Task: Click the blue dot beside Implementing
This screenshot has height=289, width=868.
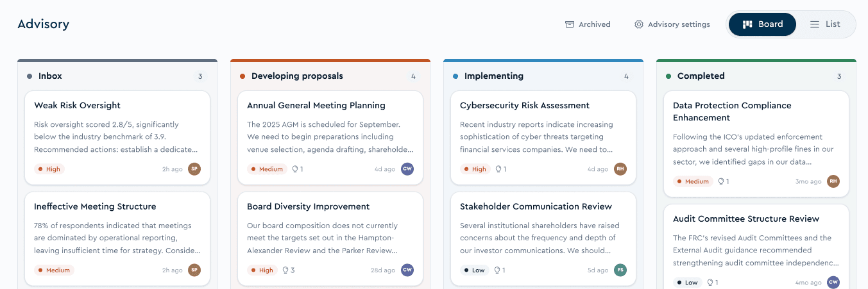Action: [455, 76]
